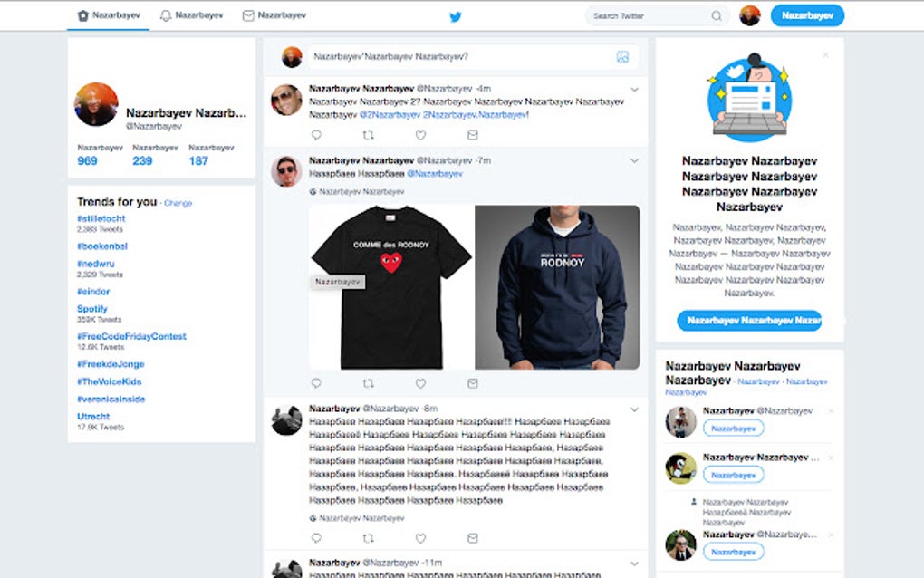
Task: Dismiss the promo card with close X
Action: pyautogui.click(x=825, y=54)
